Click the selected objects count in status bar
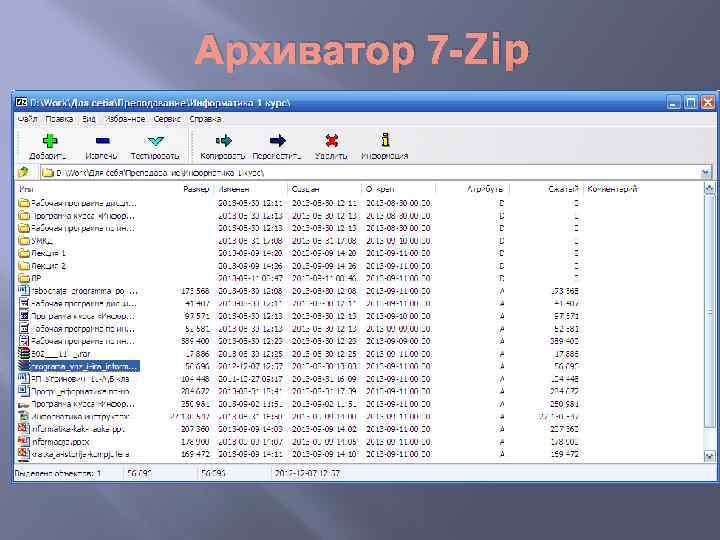Image resolution: width=720 pixels, height=540 pixels. [58, 473]
